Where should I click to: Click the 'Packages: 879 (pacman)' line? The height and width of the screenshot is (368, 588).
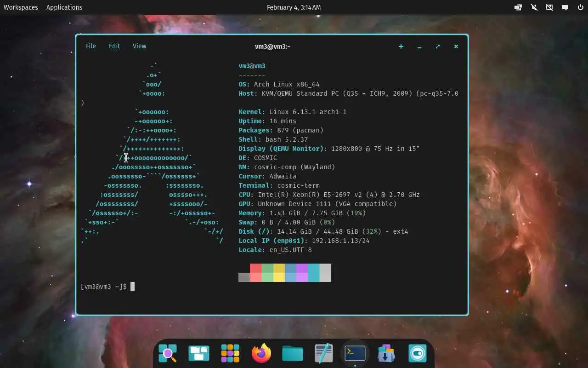(x=281, y=130)
